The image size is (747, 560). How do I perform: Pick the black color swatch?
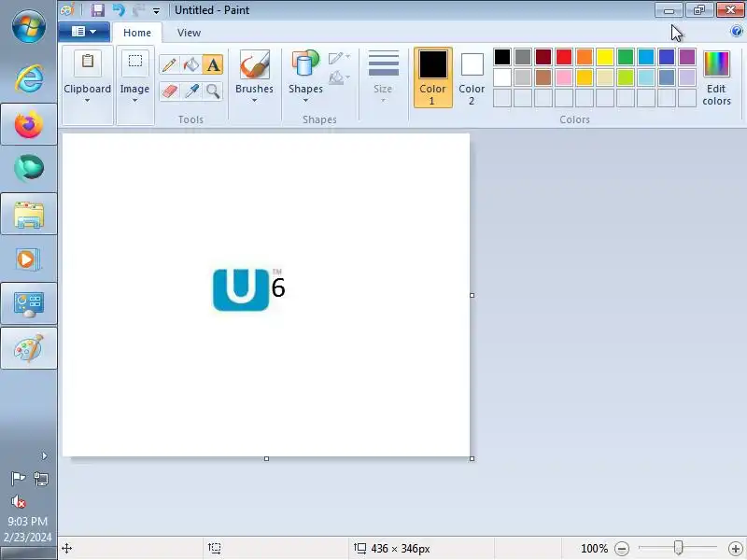coord(502,57)
